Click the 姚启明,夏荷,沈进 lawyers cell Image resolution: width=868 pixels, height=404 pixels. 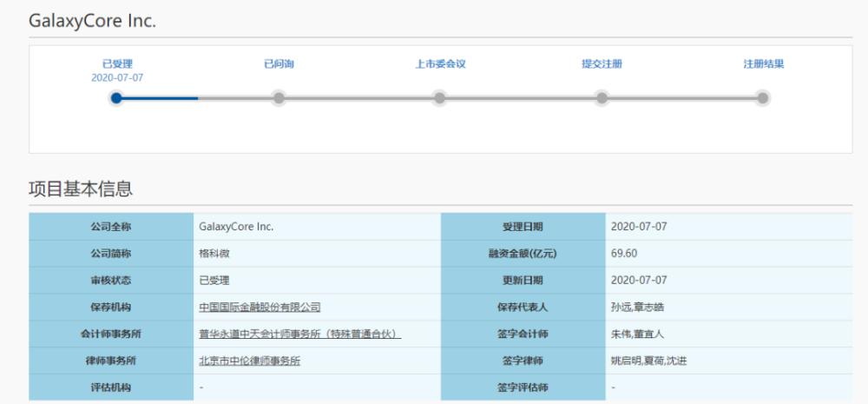[729, 361]
